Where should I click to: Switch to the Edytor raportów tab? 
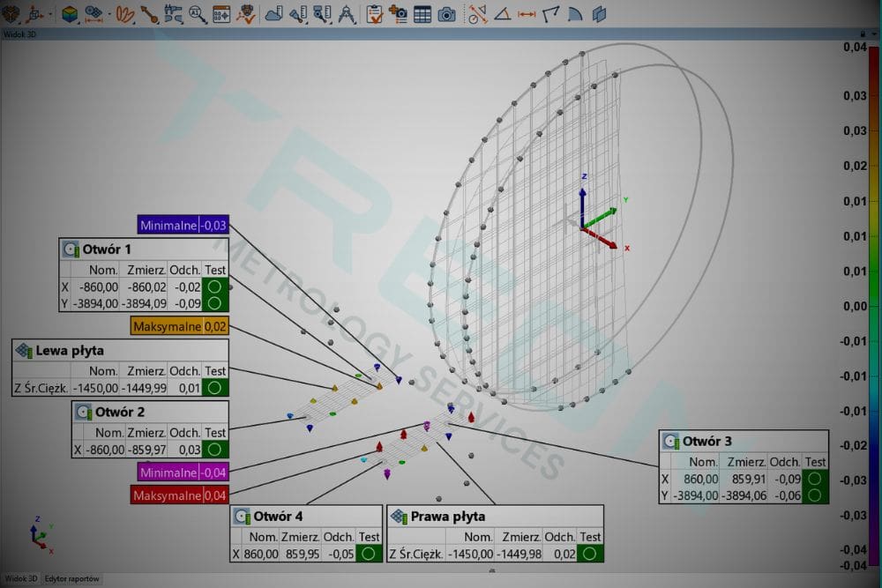(73, 579)
